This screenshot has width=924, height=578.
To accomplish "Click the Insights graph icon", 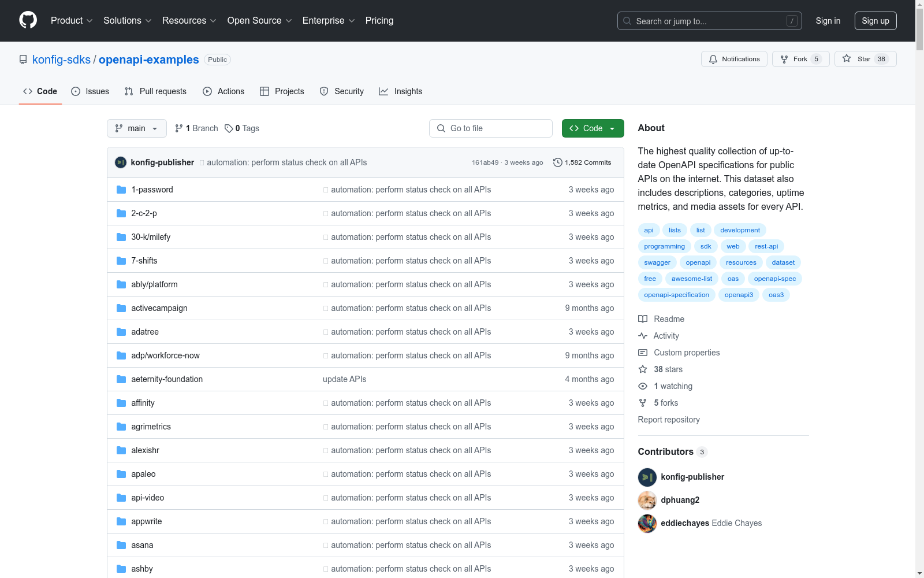I will (383, 91).
